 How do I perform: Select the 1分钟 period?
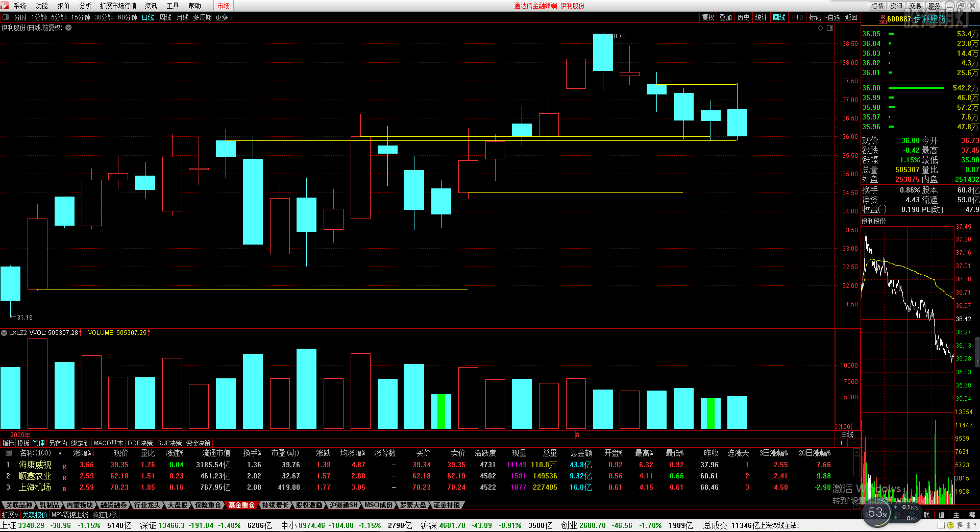coord(39,17)
